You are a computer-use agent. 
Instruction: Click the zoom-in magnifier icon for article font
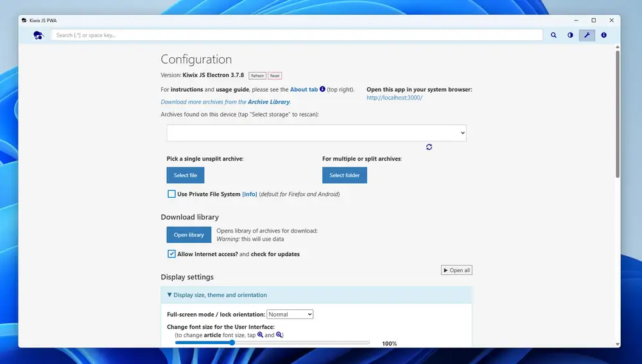[x=260, y=335]
